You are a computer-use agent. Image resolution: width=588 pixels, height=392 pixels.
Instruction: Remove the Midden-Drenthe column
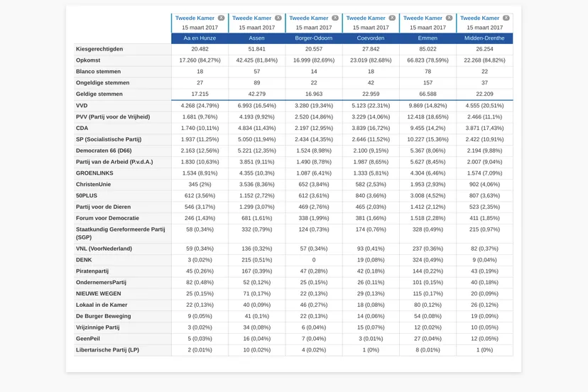point(506,18)
